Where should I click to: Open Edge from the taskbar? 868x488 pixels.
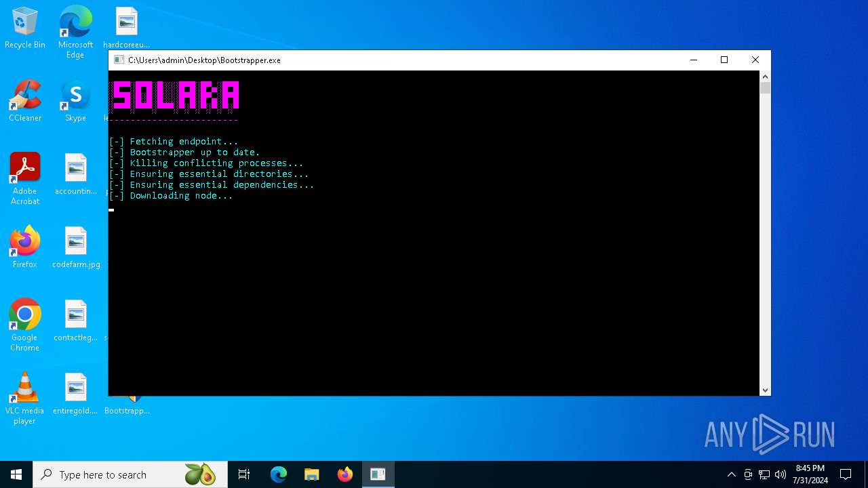tap(279, 474)
